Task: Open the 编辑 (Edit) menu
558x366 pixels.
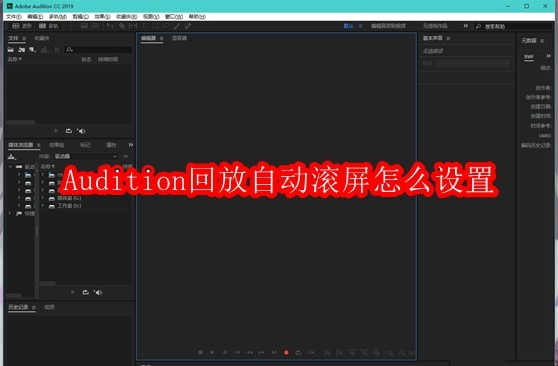Action: tap(35, 16)
